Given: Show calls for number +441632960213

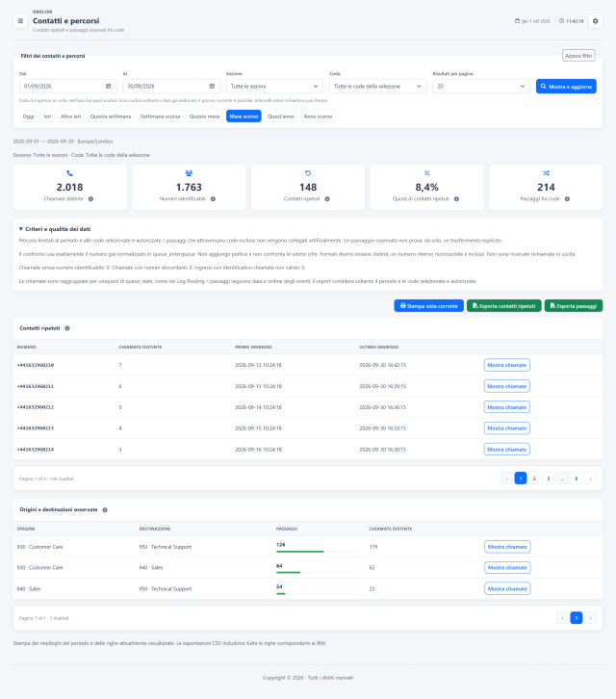Looking at the screenshot, I should (507, 427).
